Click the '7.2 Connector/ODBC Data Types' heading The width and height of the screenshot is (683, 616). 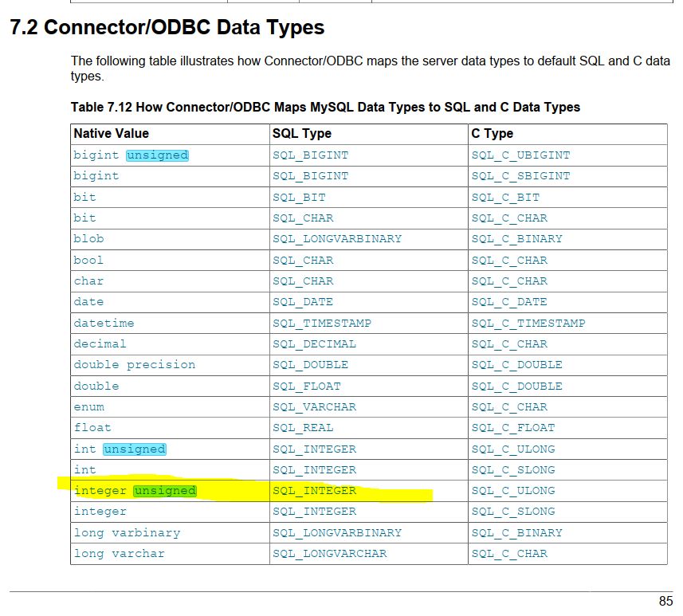click(x=167, y=27)
